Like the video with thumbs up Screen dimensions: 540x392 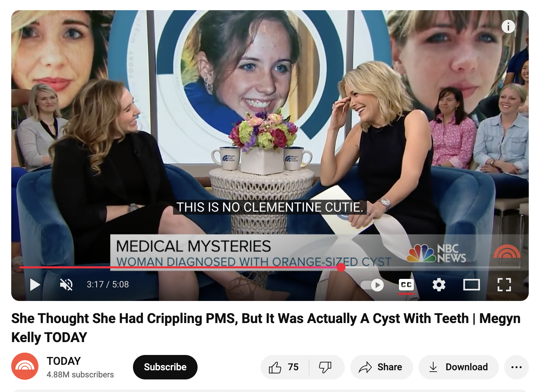[284, 367]
